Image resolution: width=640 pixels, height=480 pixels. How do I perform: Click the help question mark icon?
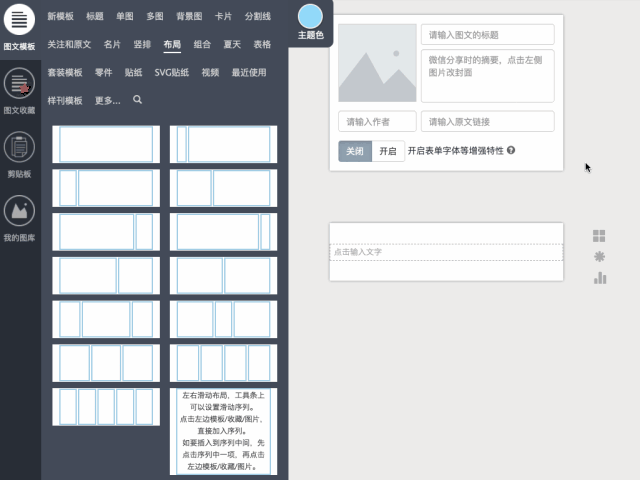pos(511,150)
